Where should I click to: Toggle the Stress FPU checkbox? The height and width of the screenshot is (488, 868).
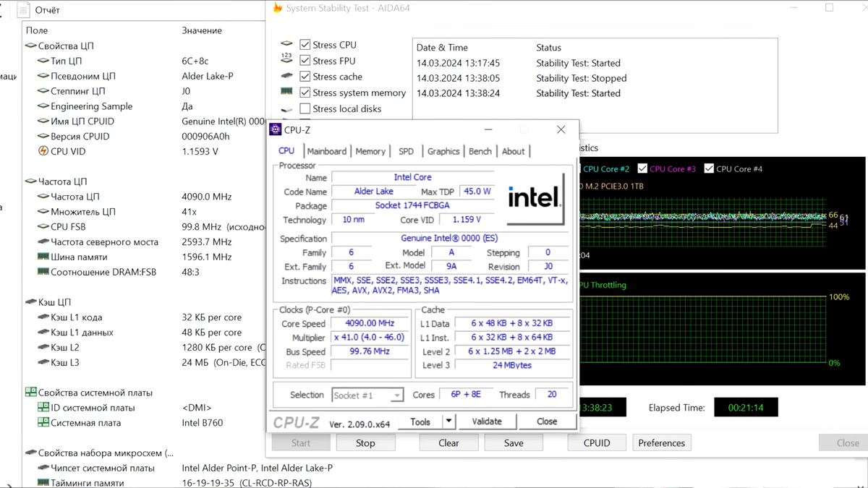pyautogui.click(x=305, y=61)
